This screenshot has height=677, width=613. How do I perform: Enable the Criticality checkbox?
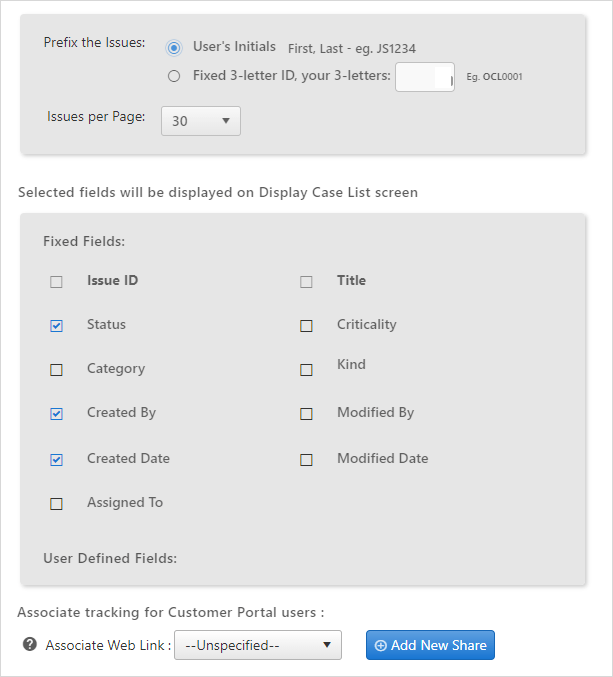click(x=306, y=326)
